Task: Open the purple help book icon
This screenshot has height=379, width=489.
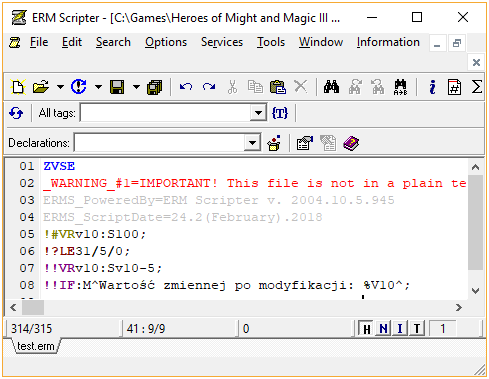Action: (351, 143)
